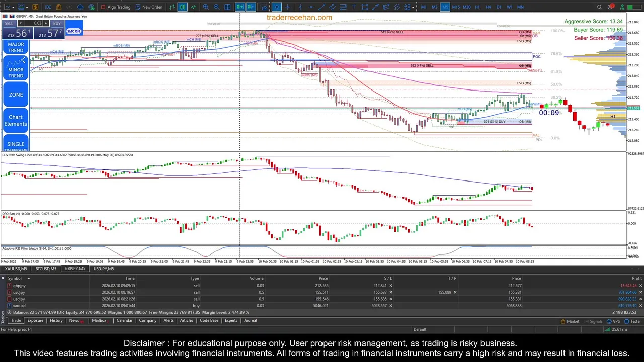Select the M1 timeframe
The image size is (644, 362).
click(x=423, y=7)
